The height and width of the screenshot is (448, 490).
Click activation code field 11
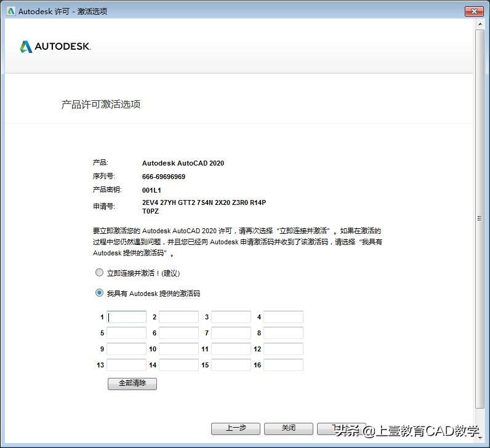click(x=231, y=349)
